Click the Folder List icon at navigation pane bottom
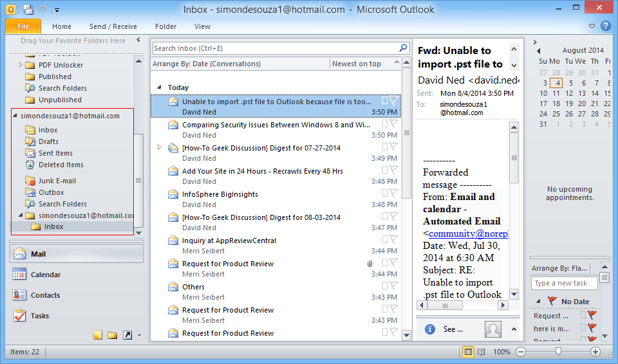Image resolution: width=618 pixels, height=364 pixels. click(112, 335)
